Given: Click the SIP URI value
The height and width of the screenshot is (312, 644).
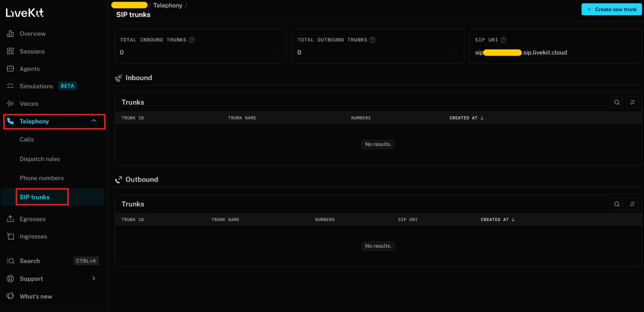Looking at the screenshot, I should click(x=521, y=52).
